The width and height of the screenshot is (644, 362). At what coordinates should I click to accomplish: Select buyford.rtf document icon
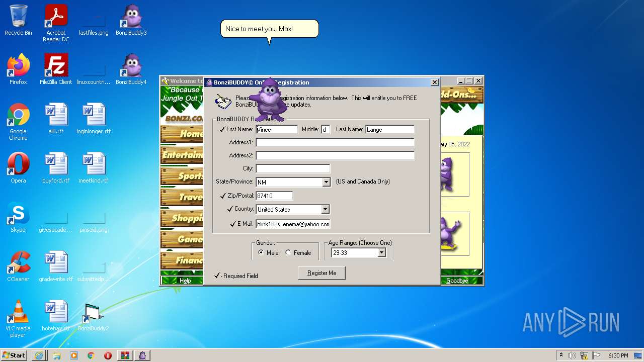coord(56,168)
